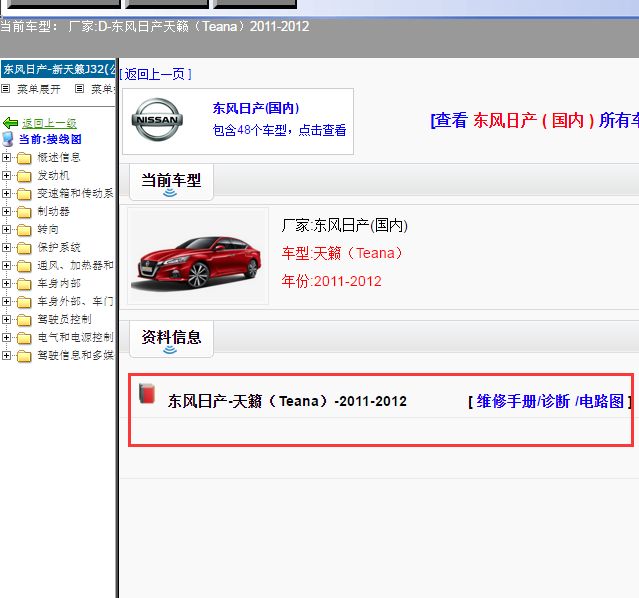Select the 制动器 tree label
Image resolution: width=639 pixels, height=598 pixels.
pyautogui.click(x=53, y=211)
